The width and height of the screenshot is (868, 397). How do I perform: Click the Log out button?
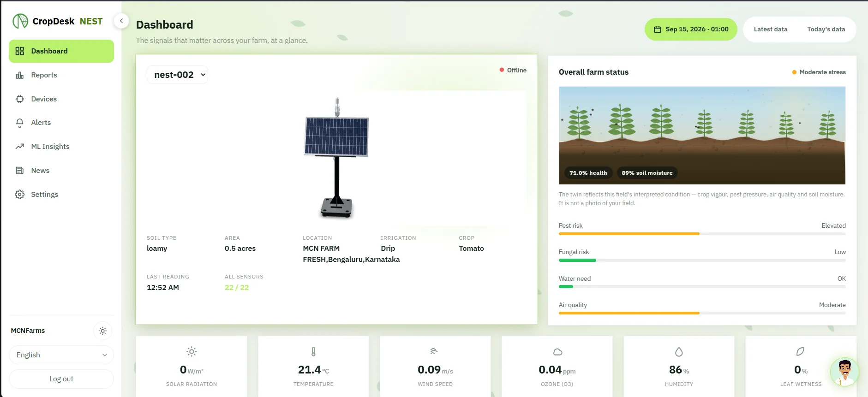pyautogui.click(x=61, y=379)
